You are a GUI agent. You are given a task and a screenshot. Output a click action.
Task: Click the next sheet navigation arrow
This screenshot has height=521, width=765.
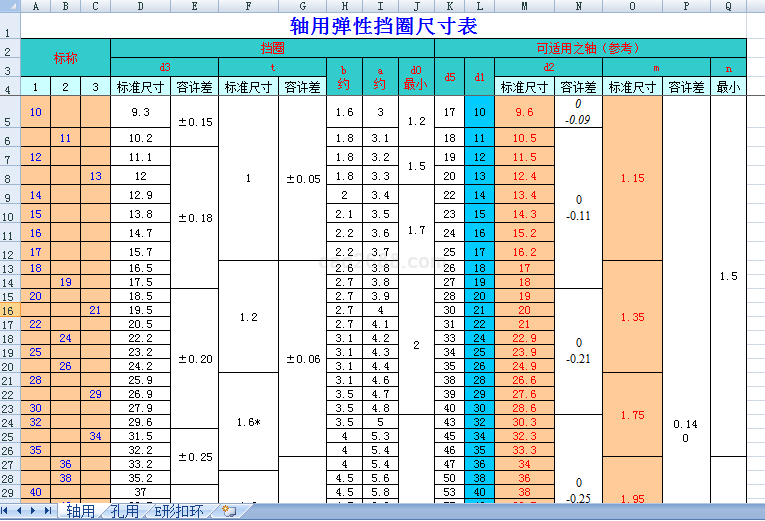point(34,511)
